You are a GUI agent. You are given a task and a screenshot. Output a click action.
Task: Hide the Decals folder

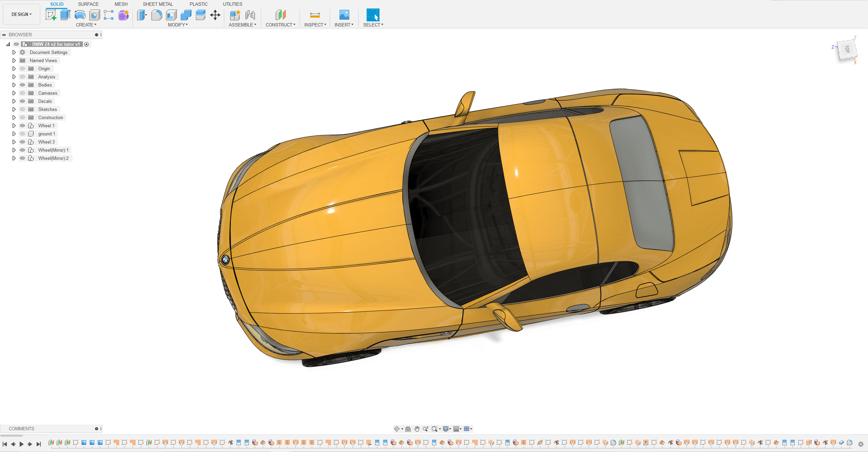22,101
